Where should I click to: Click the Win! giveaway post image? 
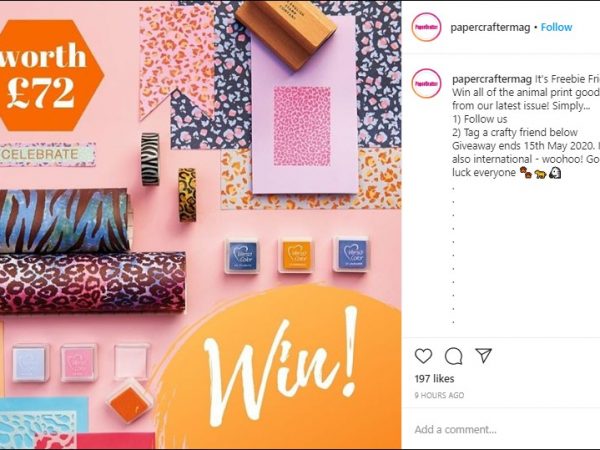[x=201, y=225]
